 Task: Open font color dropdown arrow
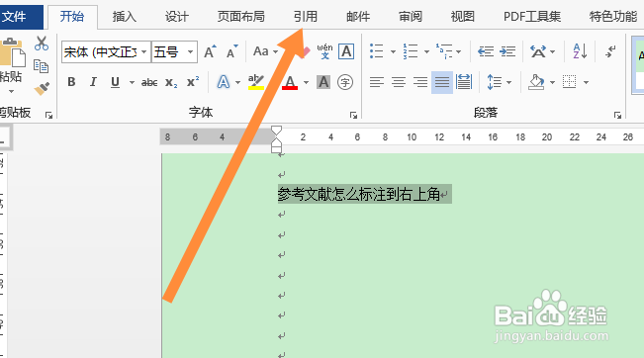pyautogui.click(x=306, y=82)
